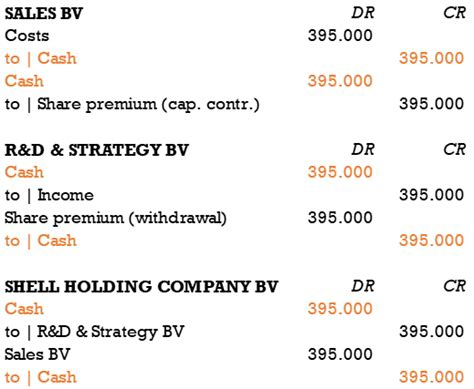Click the R&D & STRATEGY BV heading
The image size is (474, 389).
[97, 150]
